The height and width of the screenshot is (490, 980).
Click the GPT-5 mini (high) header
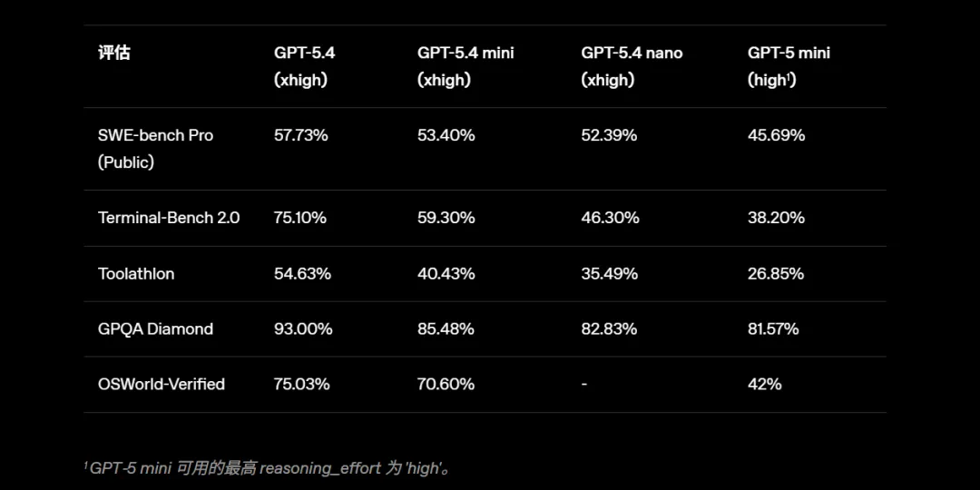point(788,66)
